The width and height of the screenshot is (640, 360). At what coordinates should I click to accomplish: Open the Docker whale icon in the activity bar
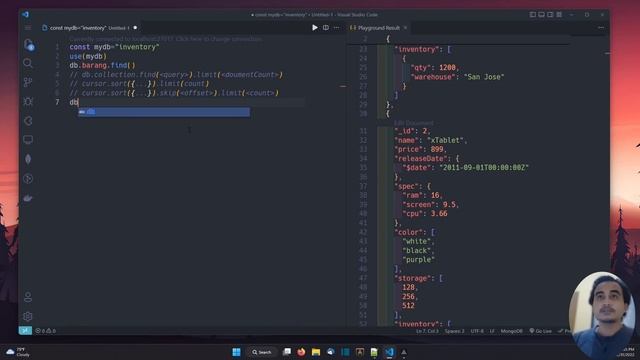[28, 198]
